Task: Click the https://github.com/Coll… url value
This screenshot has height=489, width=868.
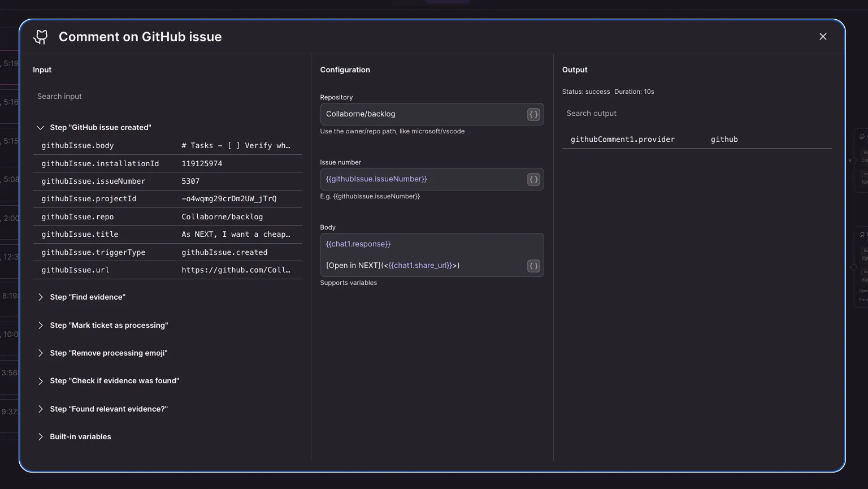Action: tap(236, 270)
